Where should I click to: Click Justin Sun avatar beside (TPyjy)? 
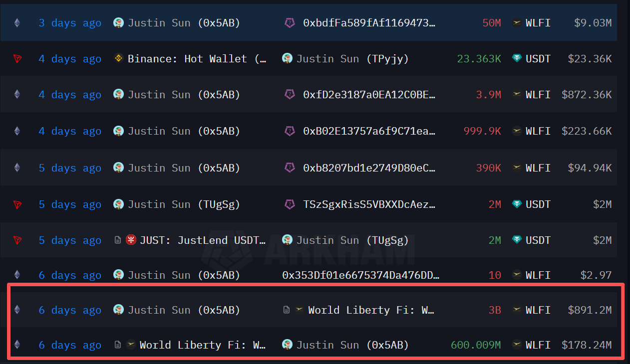coord(287,59)
